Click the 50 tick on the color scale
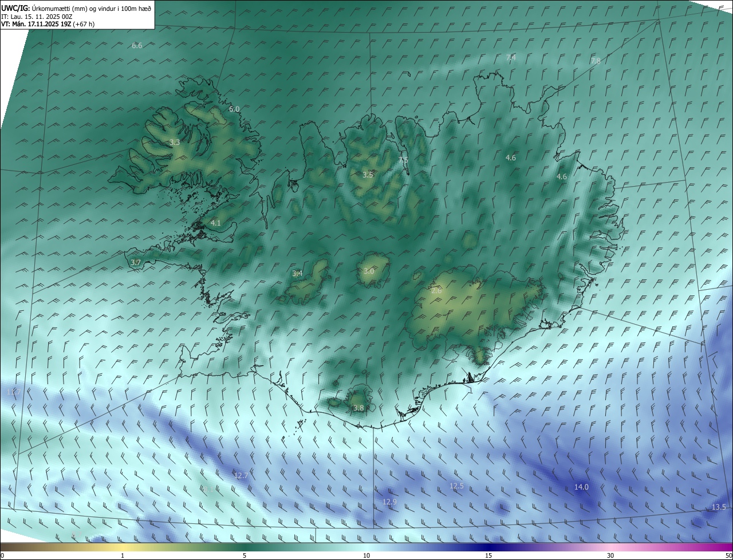Image resolution: width=733 pixels, height=560 pixels. 728,555
